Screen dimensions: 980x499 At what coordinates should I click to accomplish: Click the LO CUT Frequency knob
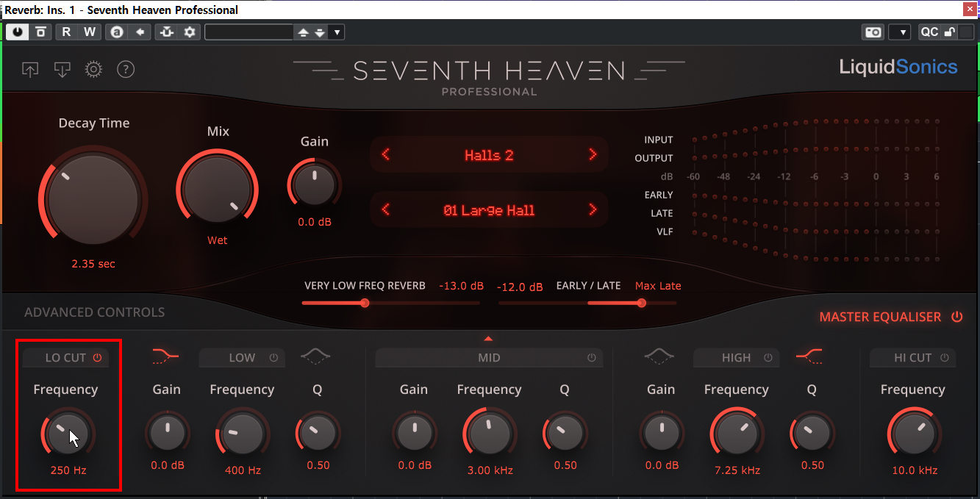point(66,434)
